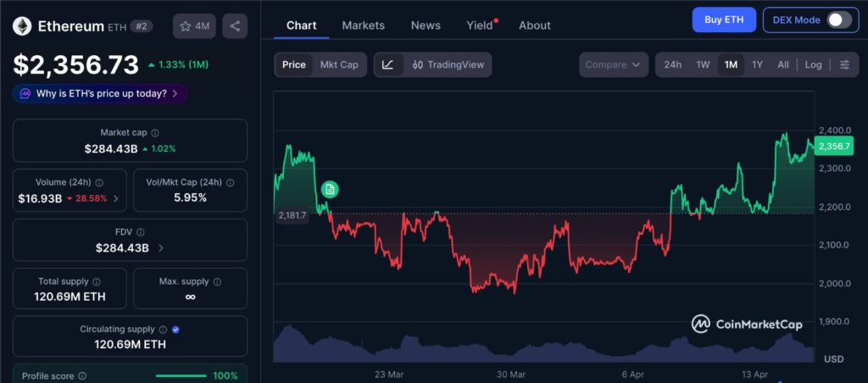Click the 6 Apr date label
The height and width of the screenshot is (383, 868).
pyautogui.click(x=631, y=375)
